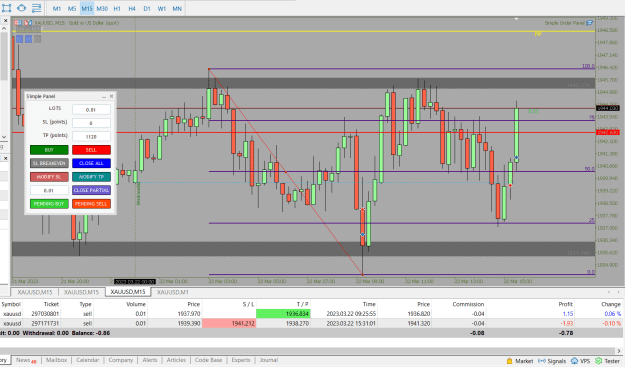This screenshot has width=625, height=367.
Task: Select the M15 timeframe button
Action: click(87, 8)
